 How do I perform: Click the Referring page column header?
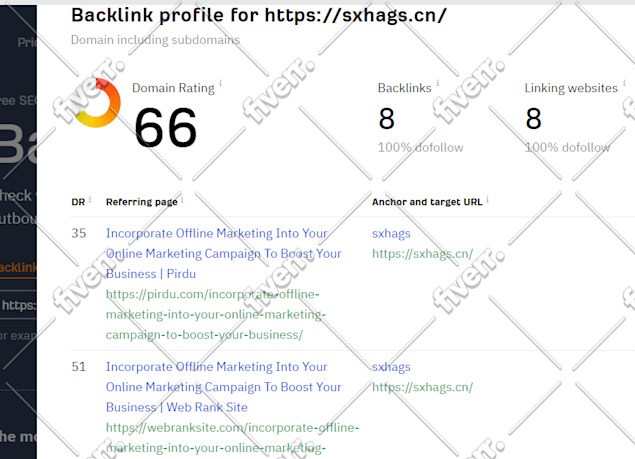click(x=142, y=202)
